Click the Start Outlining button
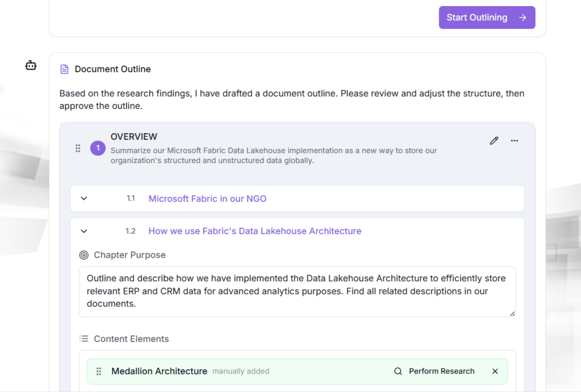This screenshot has width=581, height=392. [486, 17]
